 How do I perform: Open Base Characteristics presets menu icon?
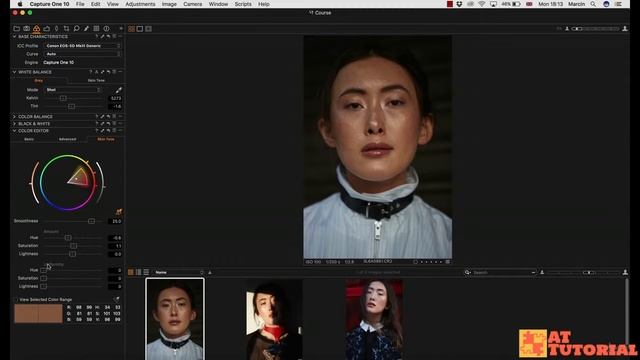114,36
